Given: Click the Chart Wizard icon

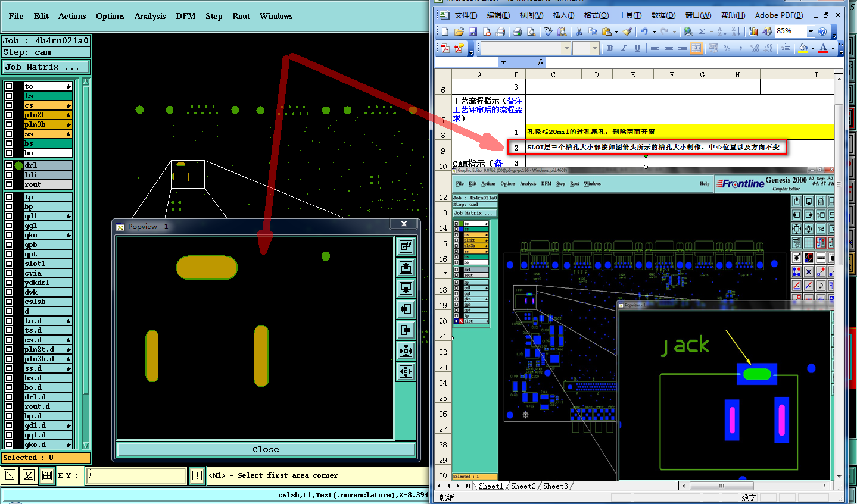Looking at the screenshot, I should (753, 32).
